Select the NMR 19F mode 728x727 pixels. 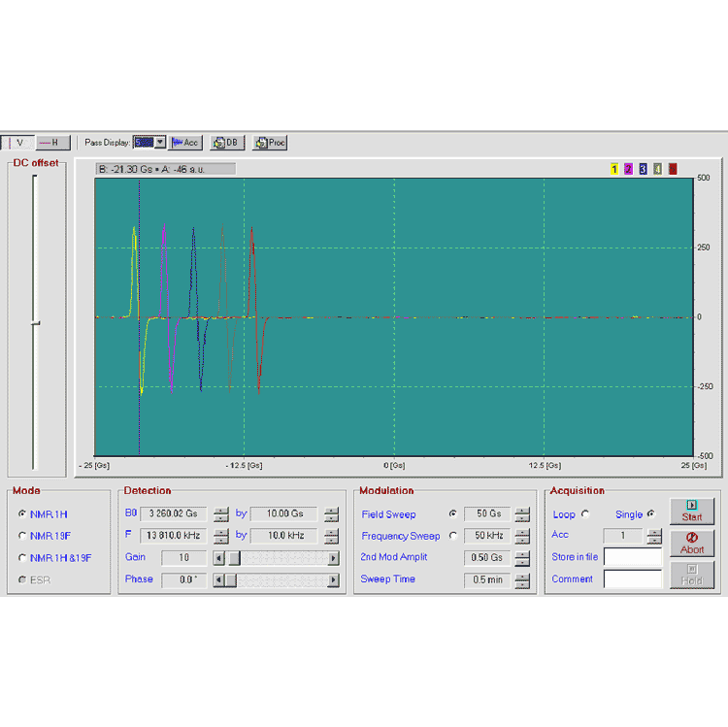coord(22,536)
